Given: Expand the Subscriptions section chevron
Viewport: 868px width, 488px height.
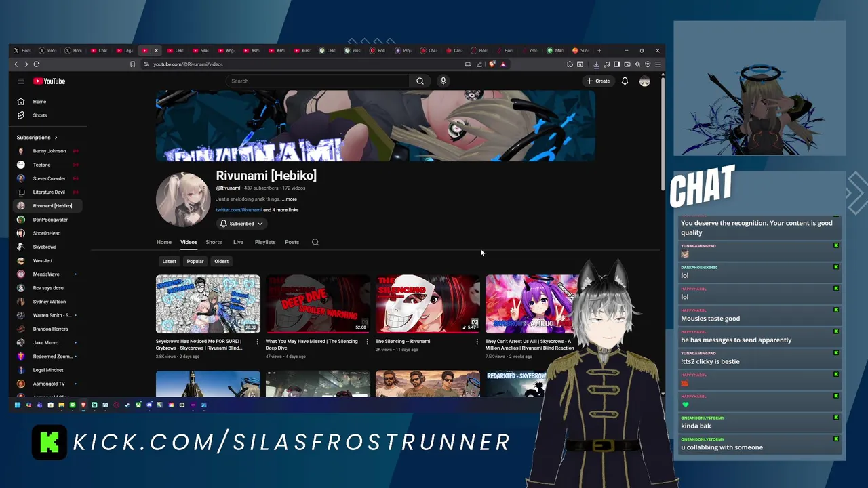Looking at the screenshot, I should pos(56,138).
